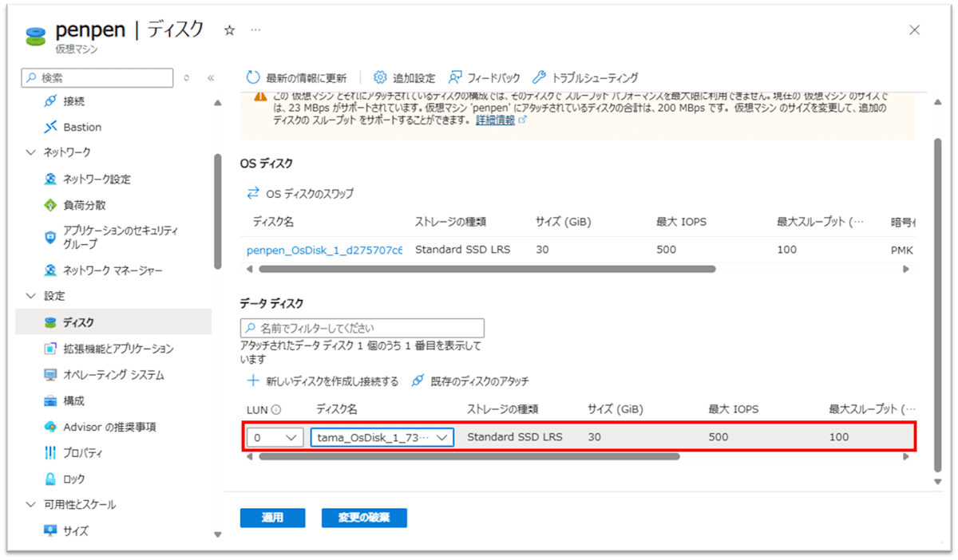Click Standard SSD LRS in the data disk row
This screenshot has height=560, width=958.
click(x=515, y=437)
